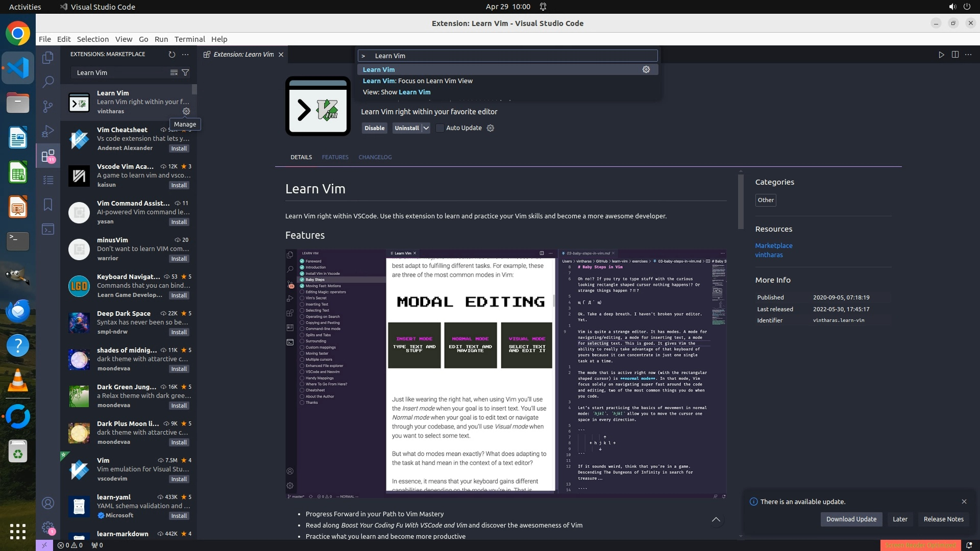980x551 pixels.
Task: Open the Terminal menu
Action: [x=189, y=39]
